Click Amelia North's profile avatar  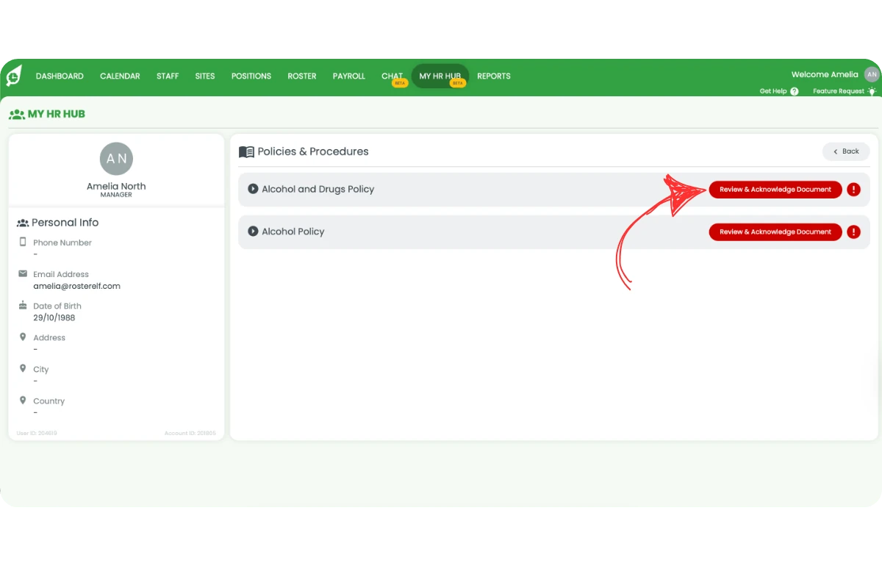pos(116,159)
